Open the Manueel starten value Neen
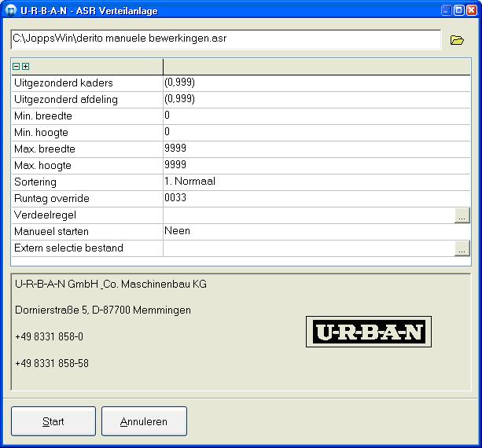The height and width of the screenshot is (448, 482). 177,231
